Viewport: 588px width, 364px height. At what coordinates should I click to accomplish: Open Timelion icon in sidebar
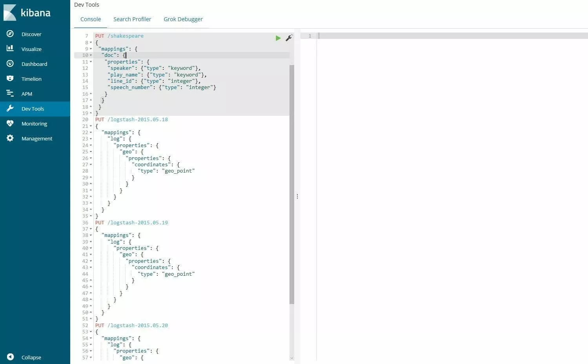(10, 78)
